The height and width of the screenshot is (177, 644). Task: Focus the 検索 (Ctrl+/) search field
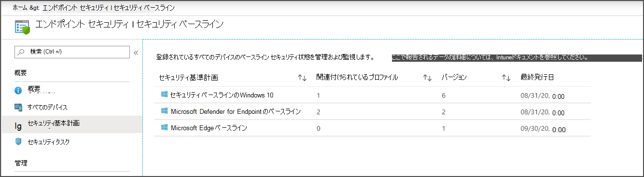click(72, 52)
